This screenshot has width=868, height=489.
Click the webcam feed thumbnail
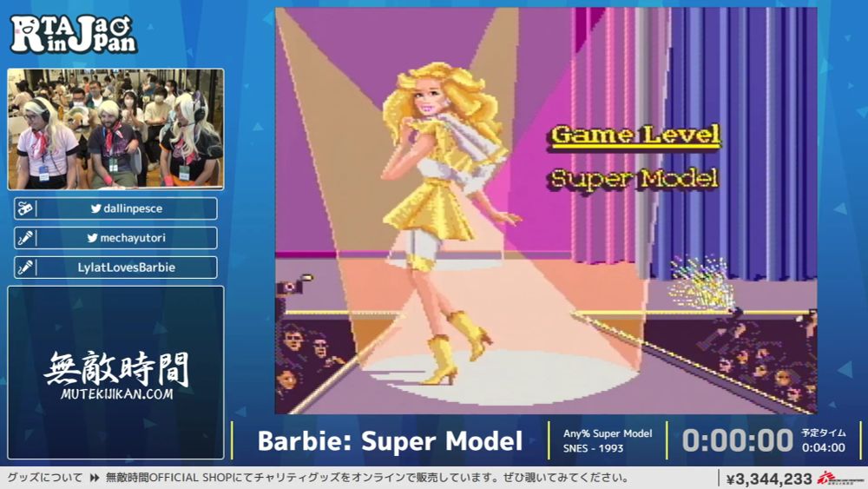tap(115, 129)
